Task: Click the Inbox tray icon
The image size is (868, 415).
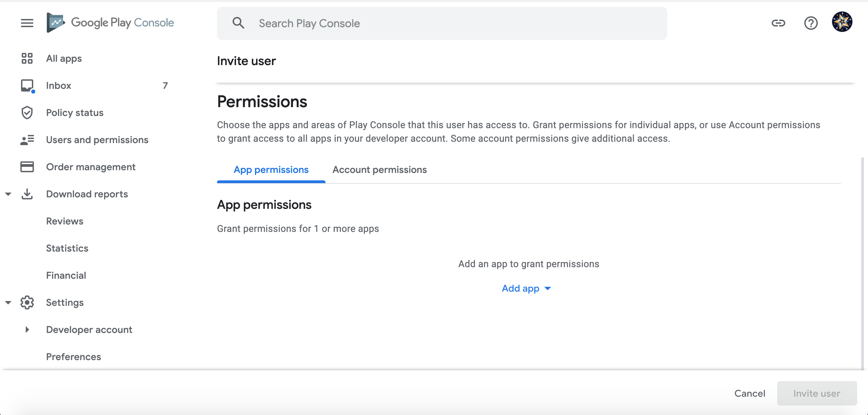Action: [27, 86]
